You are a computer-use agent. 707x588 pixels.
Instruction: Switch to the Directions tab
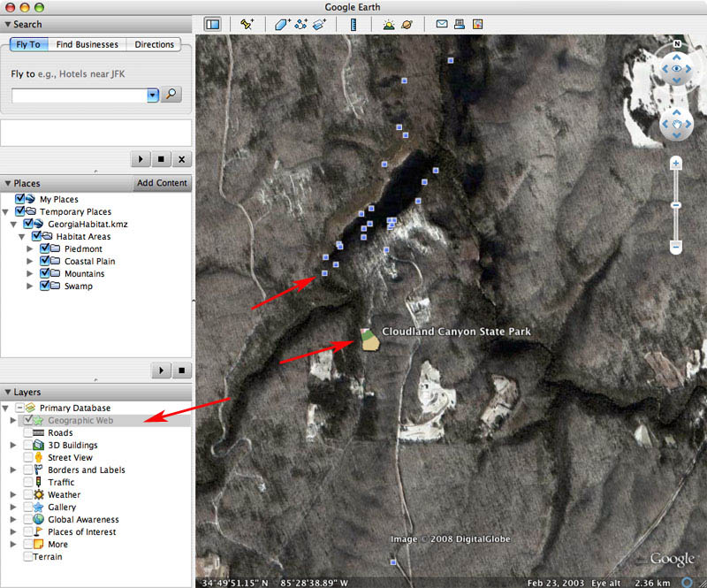click(154, 44)
